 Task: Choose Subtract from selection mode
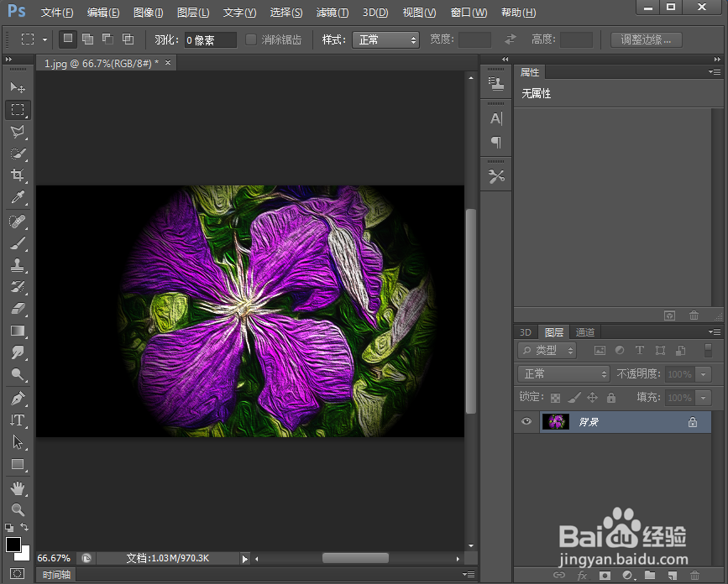(x=107, y=39)
